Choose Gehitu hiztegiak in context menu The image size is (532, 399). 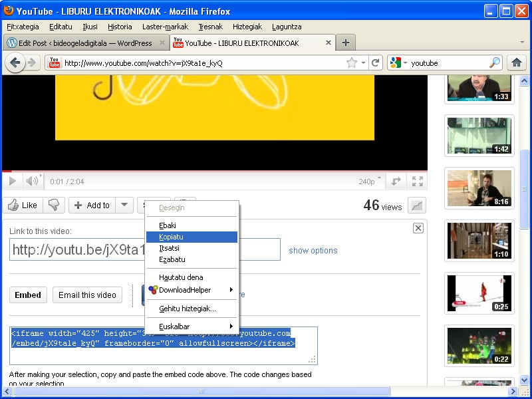point(192,309)
